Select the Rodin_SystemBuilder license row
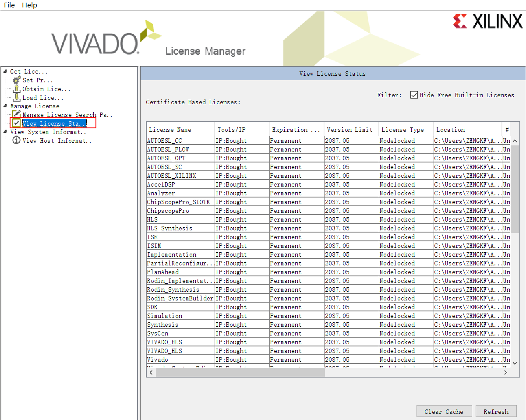 [x=328, y=298]
